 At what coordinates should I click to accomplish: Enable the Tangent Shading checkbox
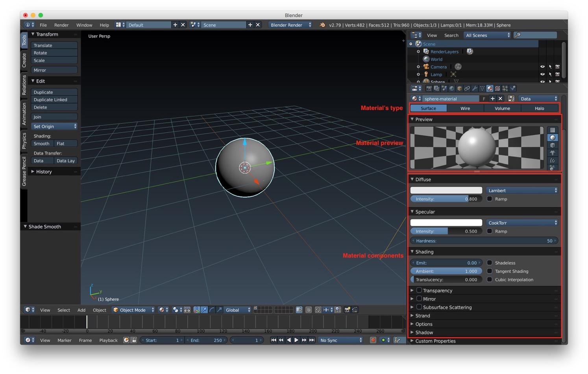(490, 271)
